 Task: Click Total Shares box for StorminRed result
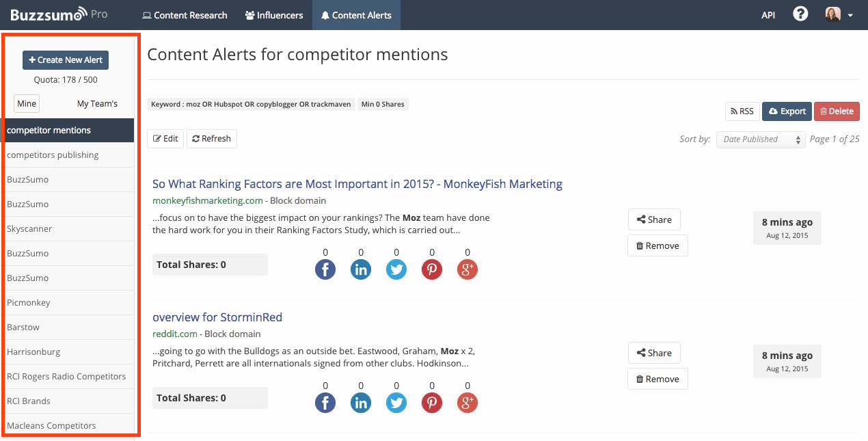point(210,398)
